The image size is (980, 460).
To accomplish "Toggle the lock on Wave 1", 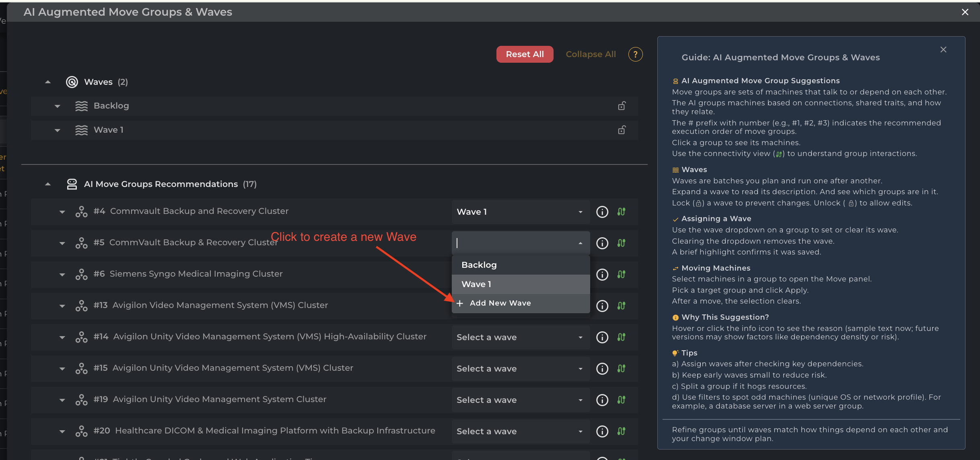I will (622, 130).
